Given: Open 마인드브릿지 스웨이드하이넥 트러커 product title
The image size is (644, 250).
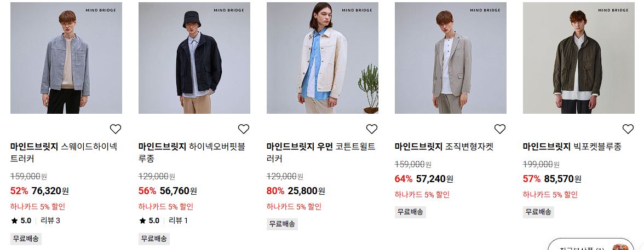Looking at the screenshot, I should [64, 152].
